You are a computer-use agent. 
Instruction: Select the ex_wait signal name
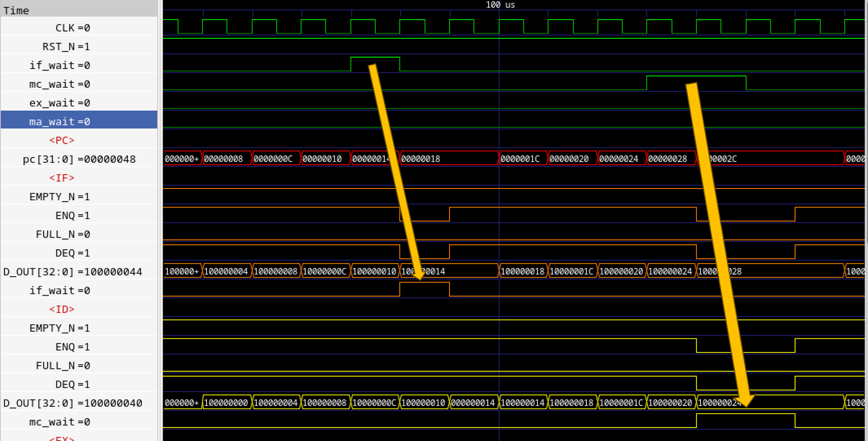59,103
